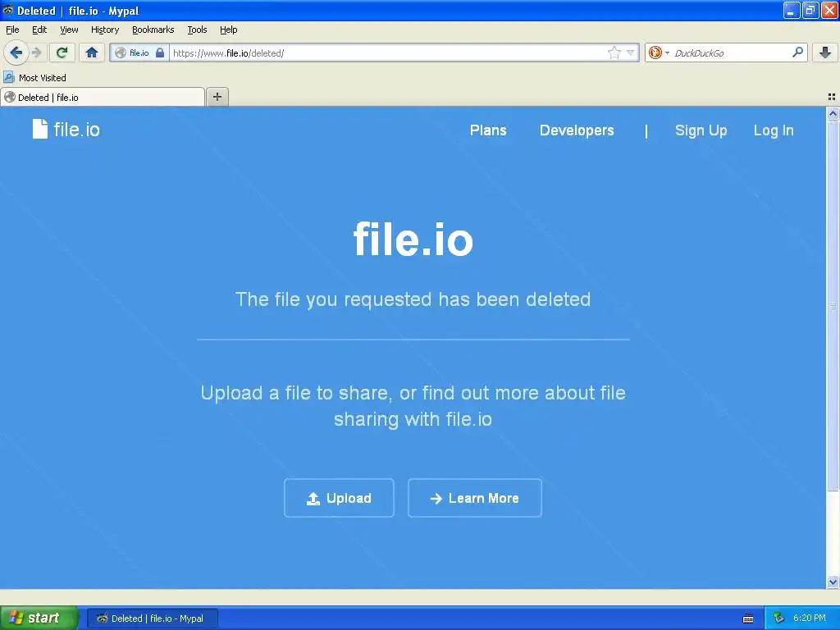Click the Log In link

(x=774, y=130)
